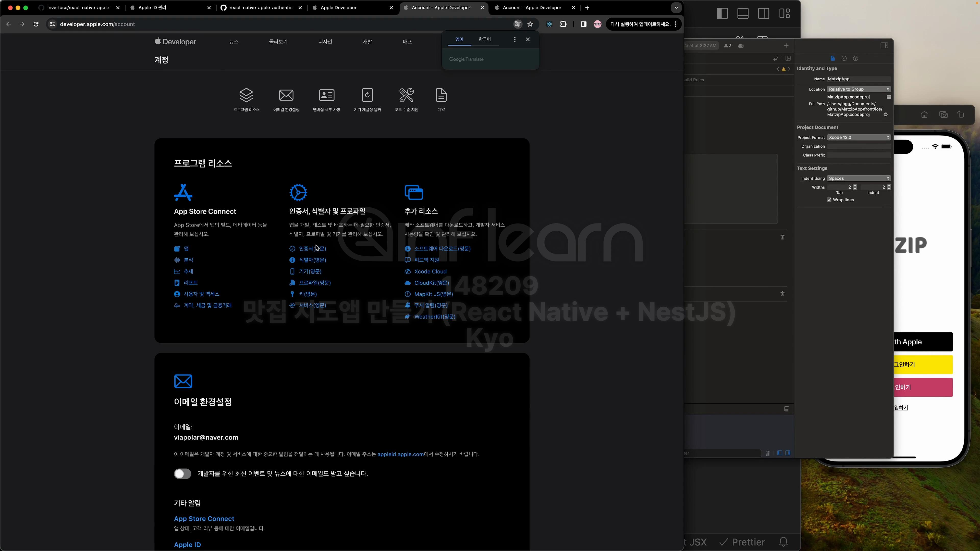This screenshot has width=980, height=551.
Task: Toggle the Wrap lines checkbox
Action: 829,200
